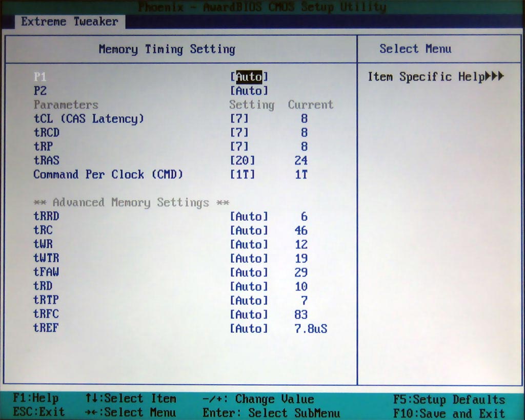Viewport: 525px width, 420px height.
Task: Click the F10:Save and Exit footer hint
Action: [x=449, y=413]
